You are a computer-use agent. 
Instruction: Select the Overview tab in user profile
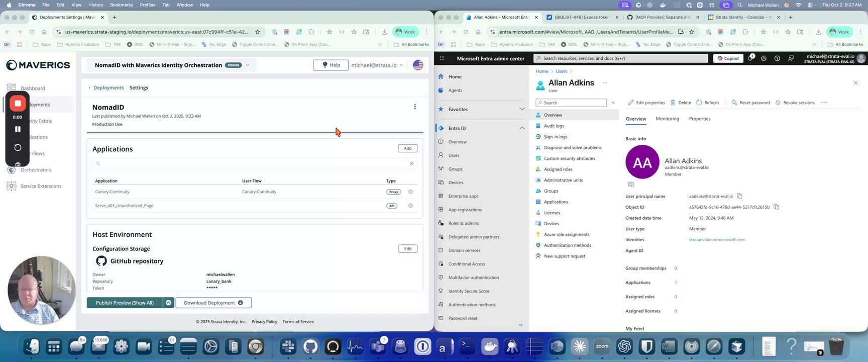click(636, 119)
